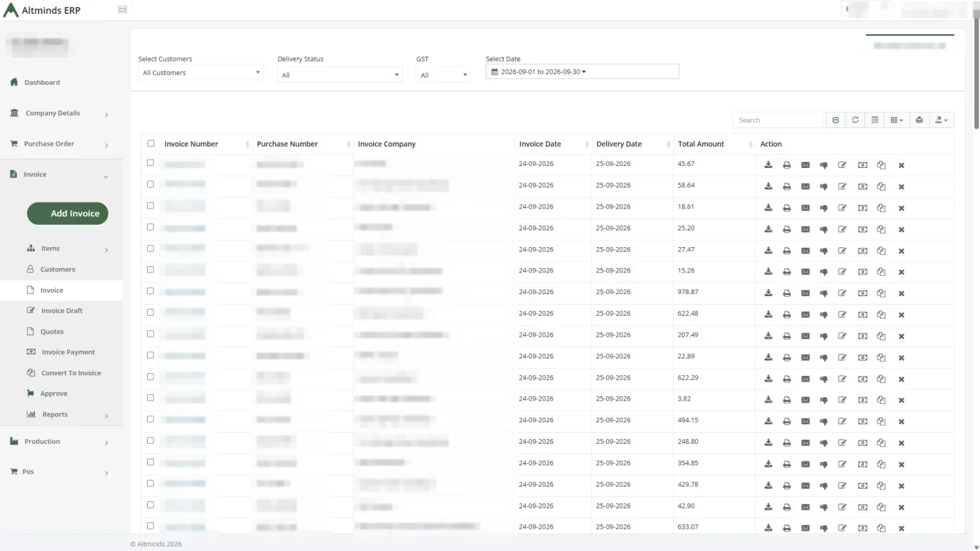Toggle the sidebar hamburger menu icon
The image size is (980, 551).
click(122, 10)
